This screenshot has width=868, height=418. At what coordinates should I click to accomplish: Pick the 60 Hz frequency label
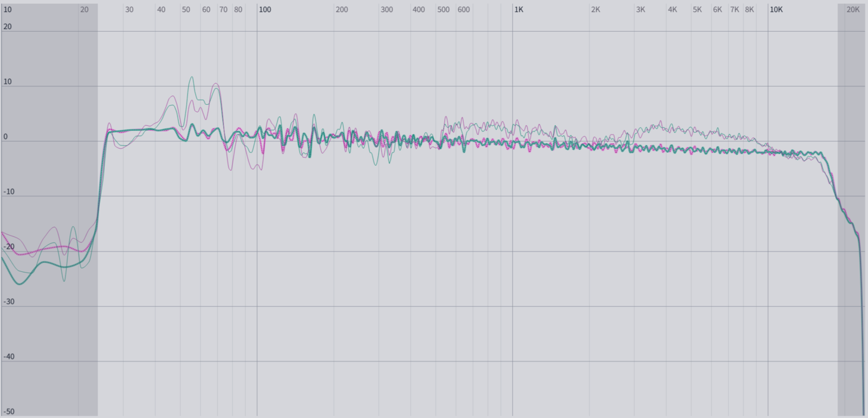pyautogui.click(x=207, y=10)
